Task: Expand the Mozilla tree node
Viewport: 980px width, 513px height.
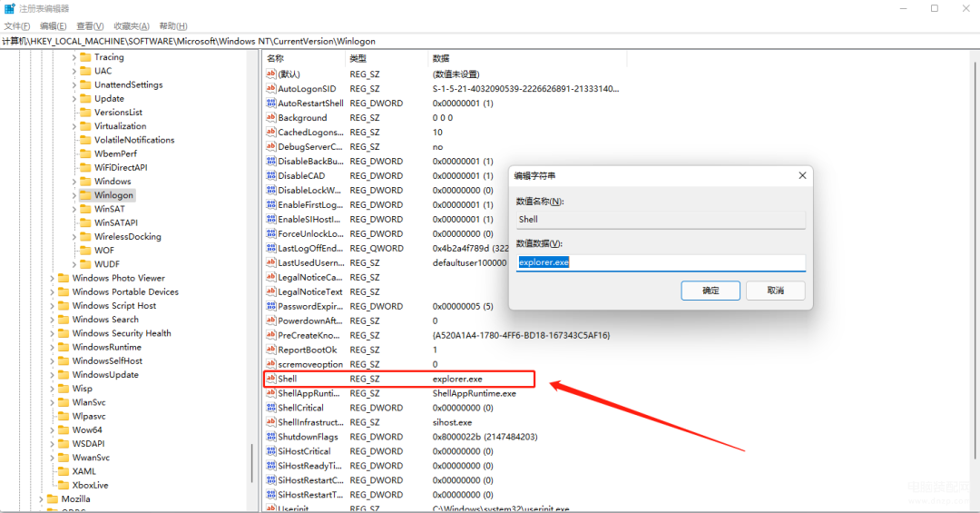Action: (x=41, y=498)
